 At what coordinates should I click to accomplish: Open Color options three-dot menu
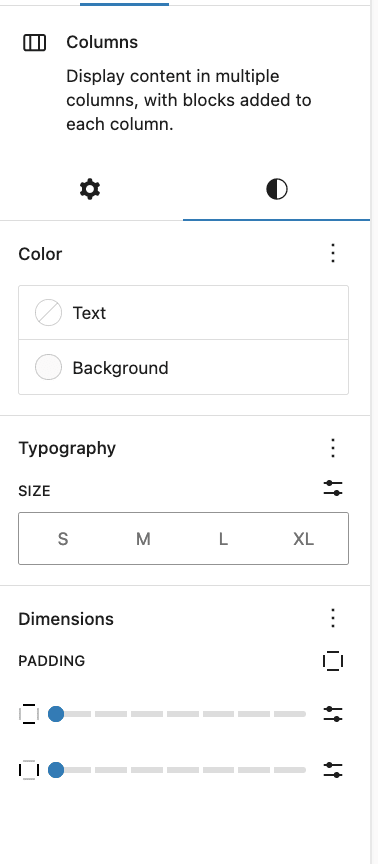pos(332,253)
